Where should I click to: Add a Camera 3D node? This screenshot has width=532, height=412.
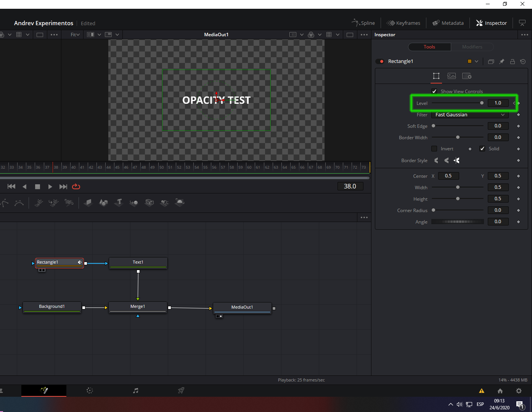149,203
